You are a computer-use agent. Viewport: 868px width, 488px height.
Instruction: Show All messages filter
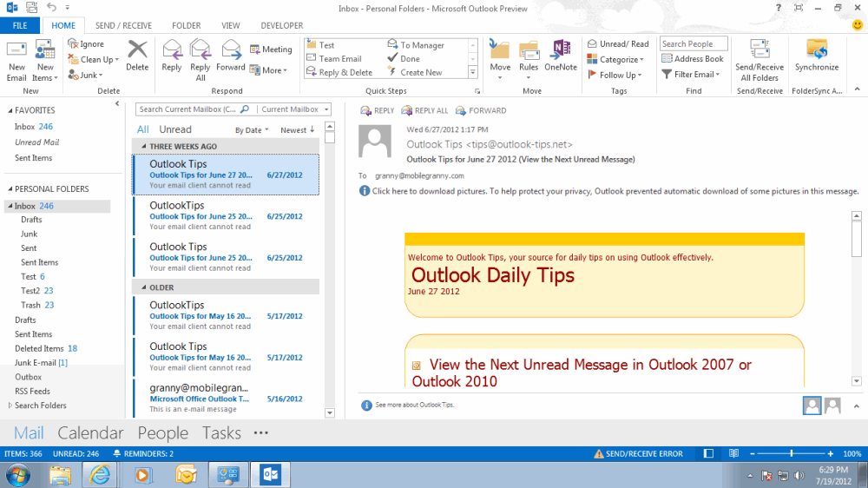143,129
